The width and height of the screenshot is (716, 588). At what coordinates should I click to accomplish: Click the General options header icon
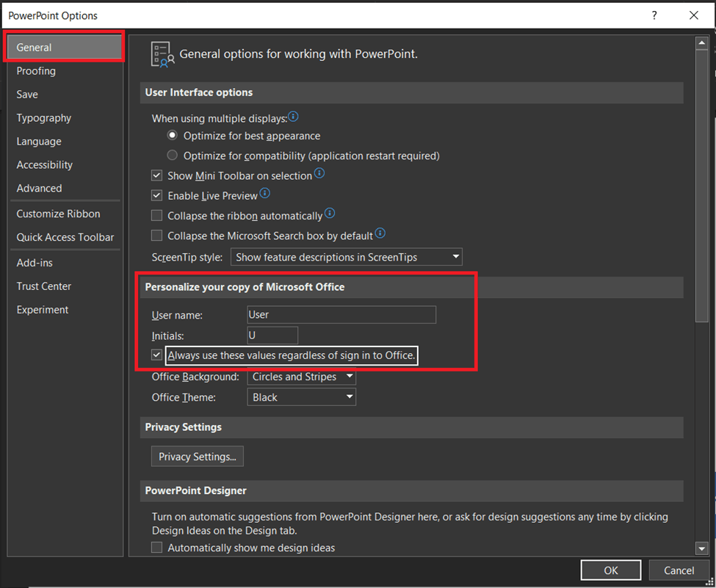coord(162,54)
